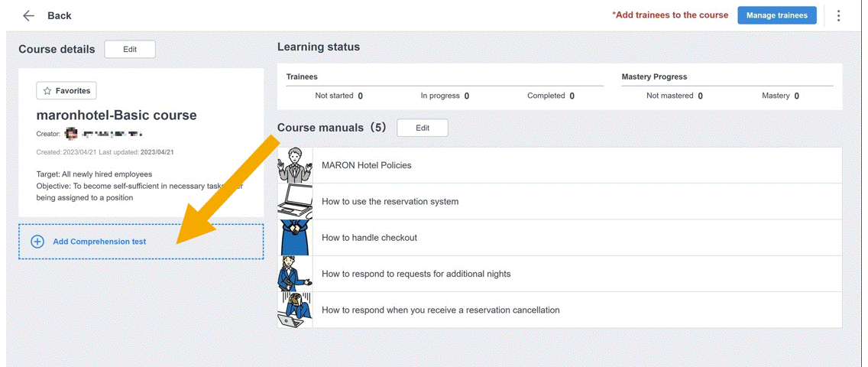The width and height of the screenshot is (868, 367).
Task: Click the star icon on Favorites
Action: click(x=47, y=91)
